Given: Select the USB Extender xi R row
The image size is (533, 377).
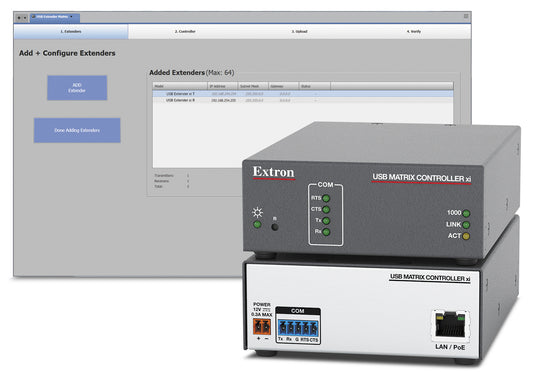Looking at the screenshot, I should [x=303, y=100].
